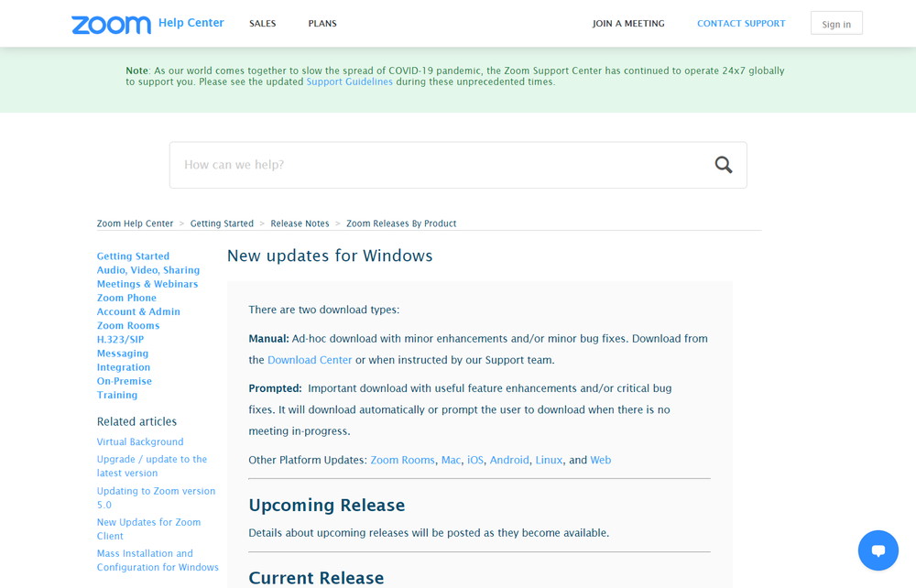The height and width of the screenshot is (588, 916).
Task: Open 'Mass Installation and Configuration for Windows' article
Action: coord(158,561)
